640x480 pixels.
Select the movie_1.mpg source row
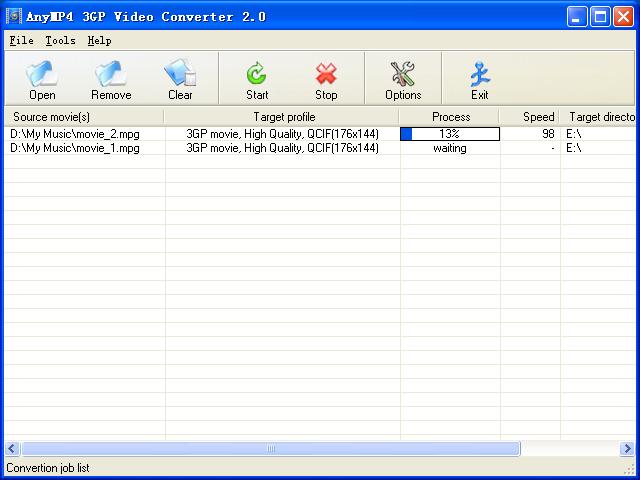75,148
